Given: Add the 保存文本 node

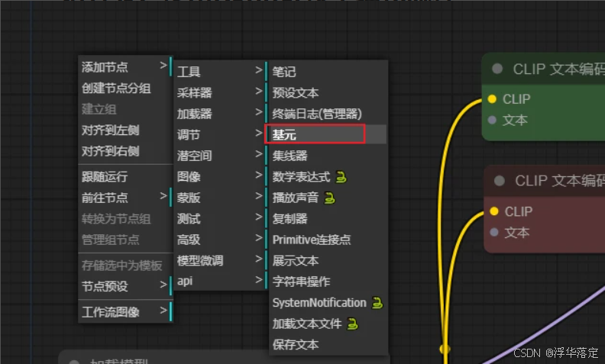Looking at the screenshot, I should (x=328, y=344).
